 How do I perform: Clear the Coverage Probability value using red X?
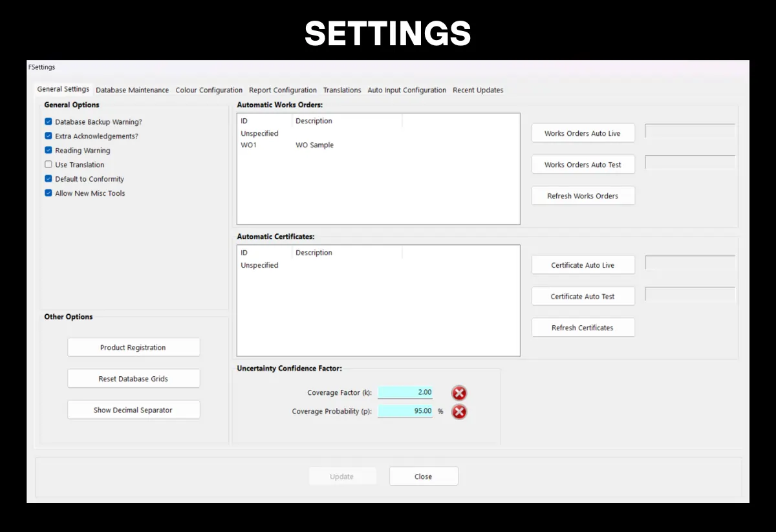coord(459,411)
